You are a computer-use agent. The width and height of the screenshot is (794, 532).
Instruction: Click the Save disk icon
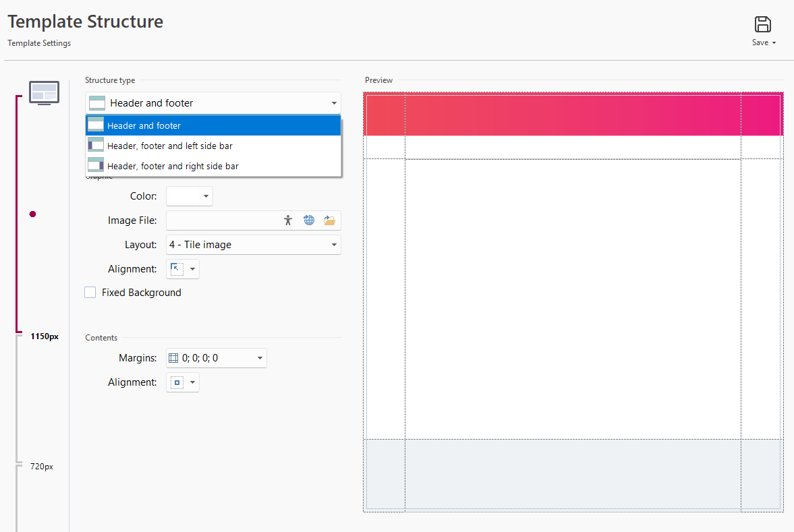(x=762, y=24)
